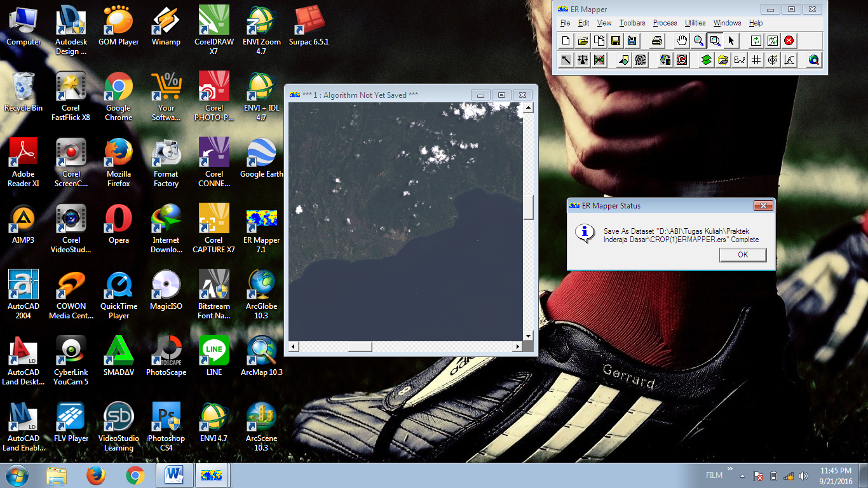Image resolution: width=868 pixels, height=488 pixels.
Task: Click the horizontal scrollbar thumb in image window
Action: coord(360,346)
